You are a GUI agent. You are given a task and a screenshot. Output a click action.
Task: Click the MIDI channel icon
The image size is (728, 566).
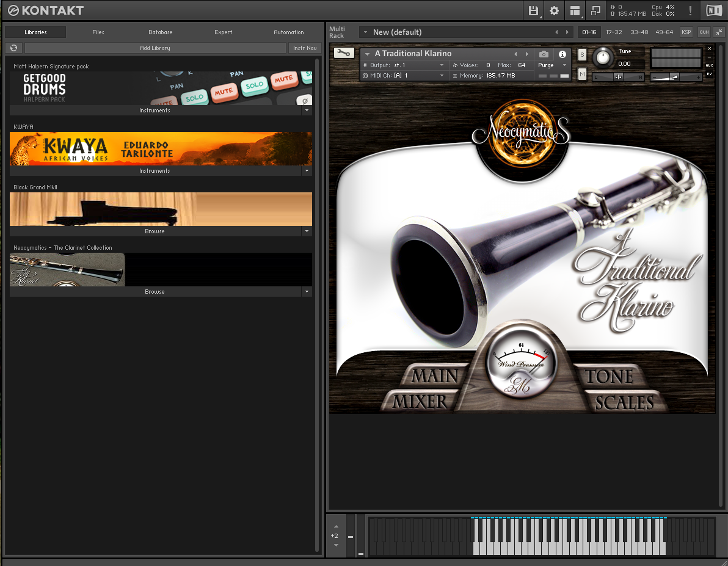coord(365,76)
